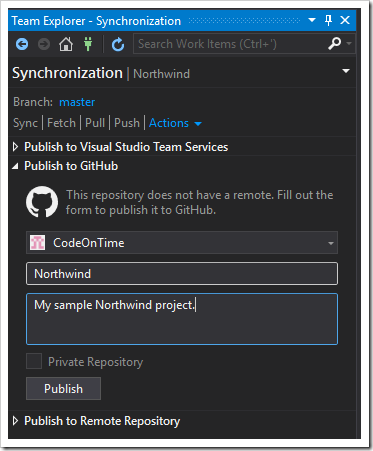
Task: Collapse the Publish to GitHub section
Action: [15, 166]
